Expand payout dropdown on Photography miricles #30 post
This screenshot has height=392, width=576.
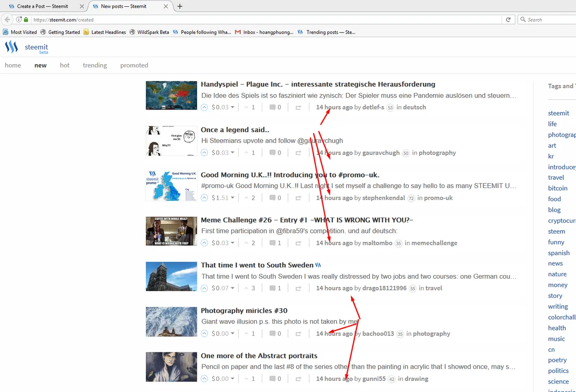tap(223, 334)
